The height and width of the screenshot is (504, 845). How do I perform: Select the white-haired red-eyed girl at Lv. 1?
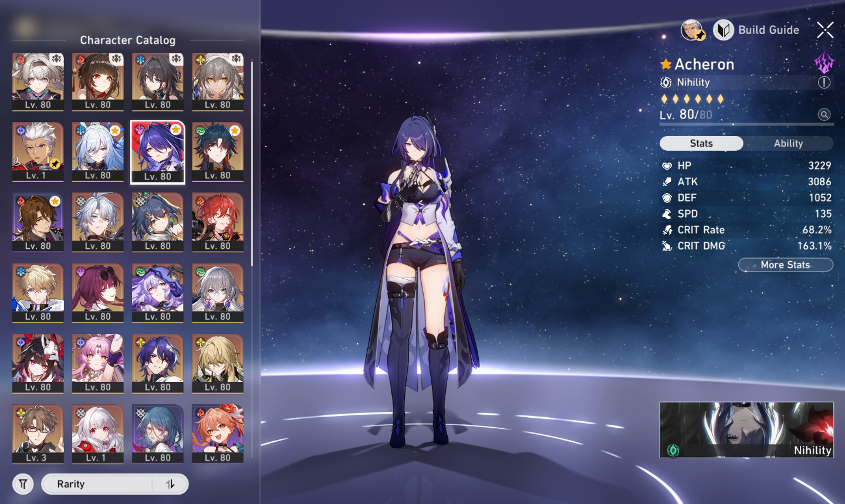(x=98, y=434)
